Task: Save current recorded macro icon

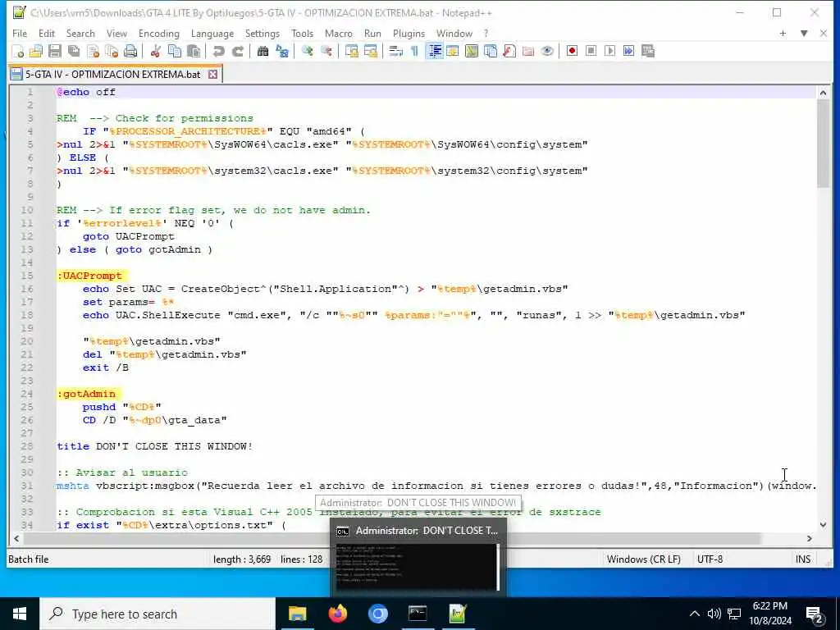Action: (648, 51)
